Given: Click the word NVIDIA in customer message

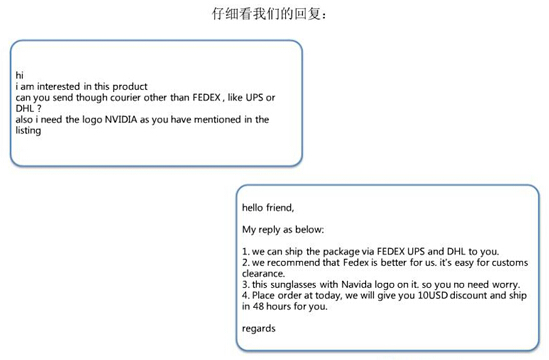Looking at the screenshot, I should point(121,119).
